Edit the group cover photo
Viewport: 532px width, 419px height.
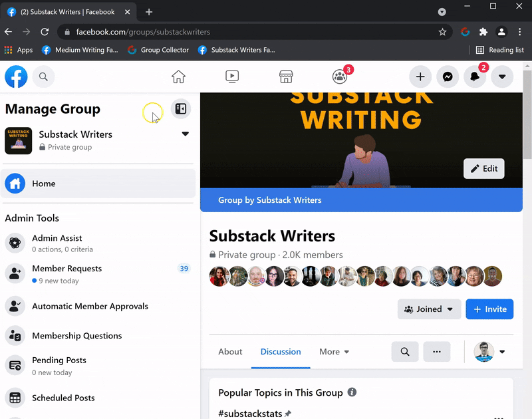(x=484, y=169)
